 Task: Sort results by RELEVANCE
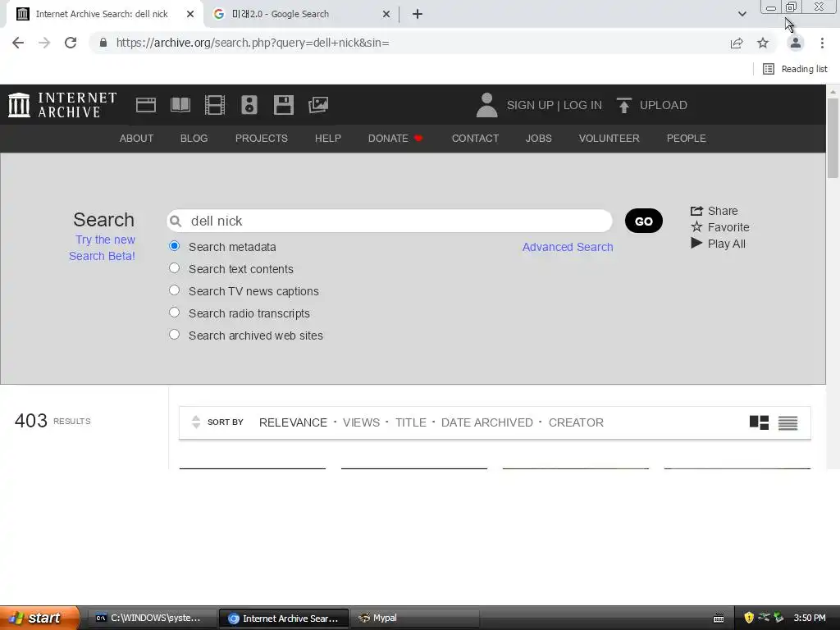pyautogui.click(x=293, y=422)
